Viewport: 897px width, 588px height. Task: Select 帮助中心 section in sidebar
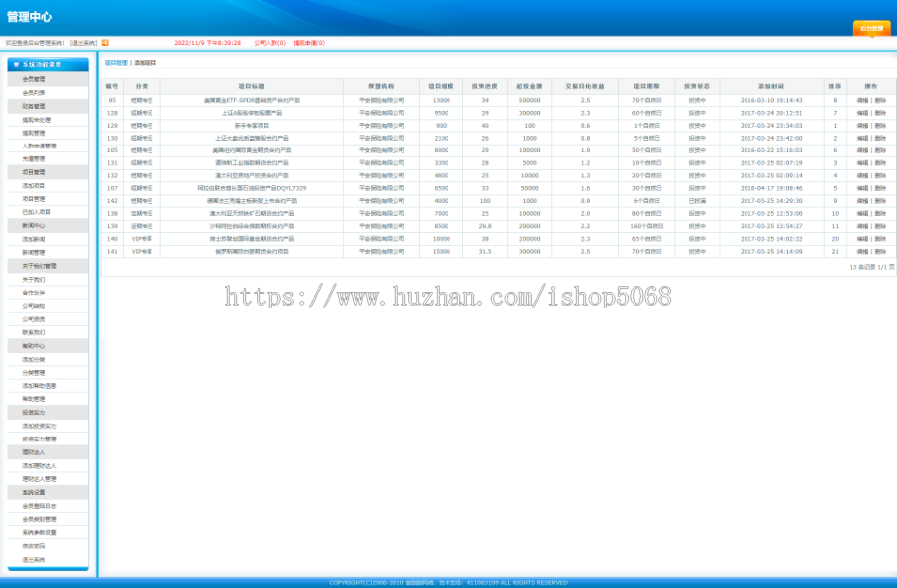pyautogui.click(x=48, y=346)
